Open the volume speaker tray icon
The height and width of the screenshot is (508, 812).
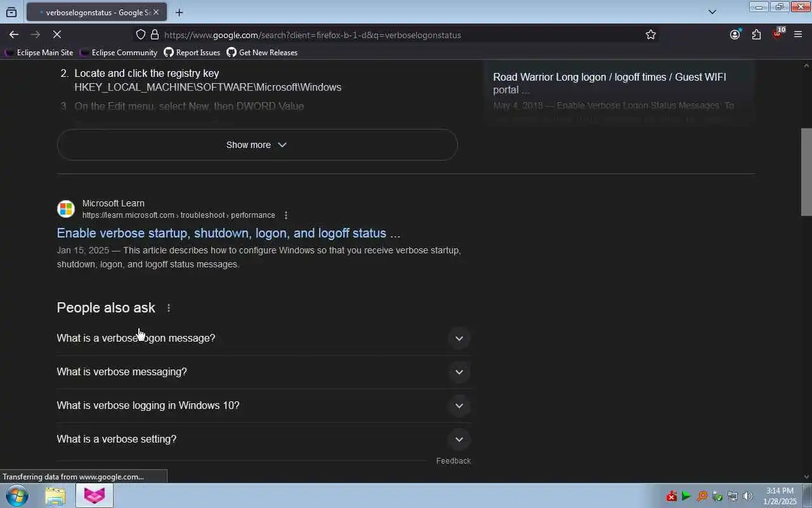pyautogui.click(x=748, y=497)
